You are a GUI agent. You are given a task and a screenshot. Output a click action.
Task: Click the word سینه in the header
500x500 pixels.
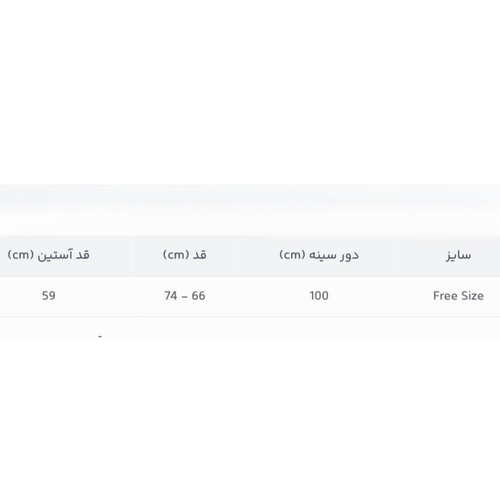322,255
